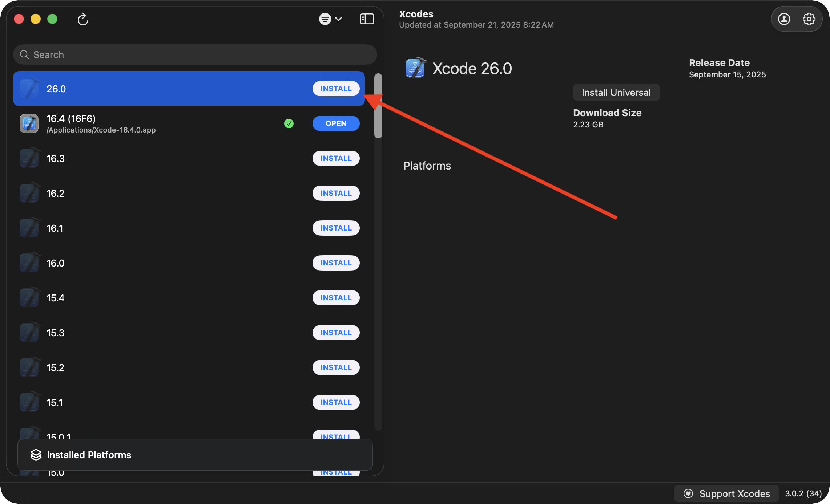830x504 pixels.
Task: Install Xcode 15.4
Action: pyautogui.click(x=336, y=298)
